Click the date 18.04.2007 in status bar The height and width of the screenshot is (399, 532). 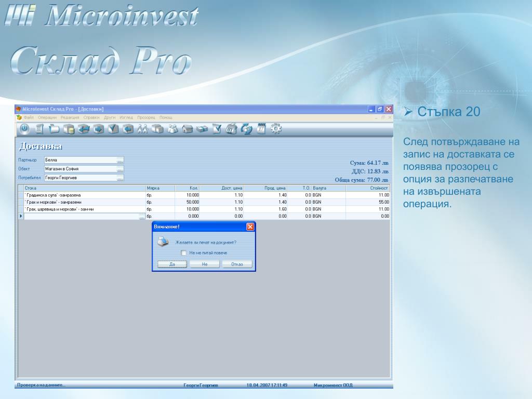click(x=258, y=385)
